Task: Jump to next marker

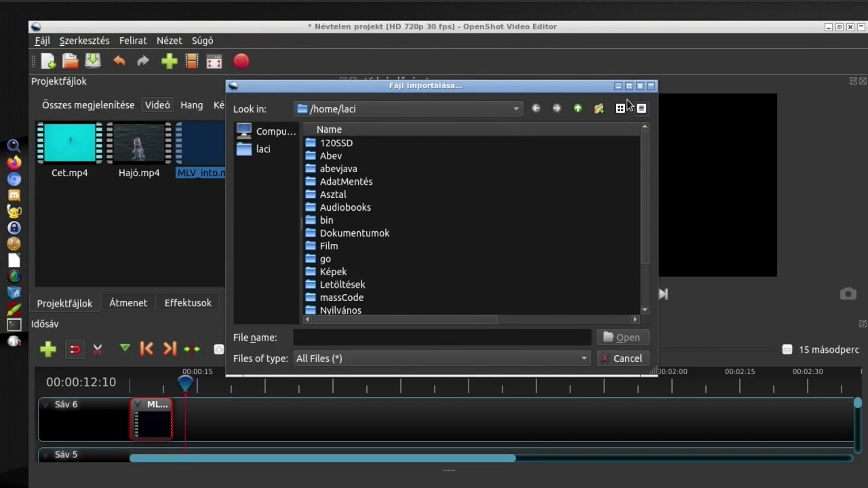Action: [170, 348]
